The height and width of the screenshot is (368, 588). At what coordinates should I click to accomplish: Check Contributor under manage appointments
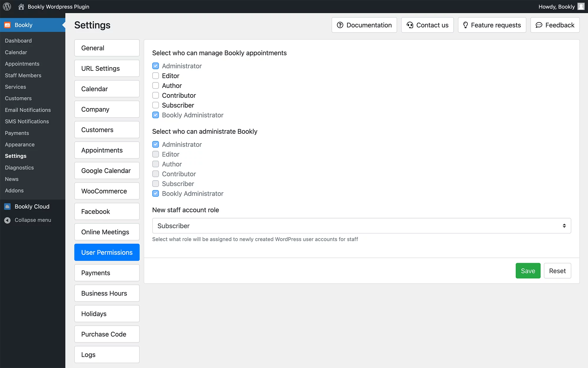[x=156, y=95]
